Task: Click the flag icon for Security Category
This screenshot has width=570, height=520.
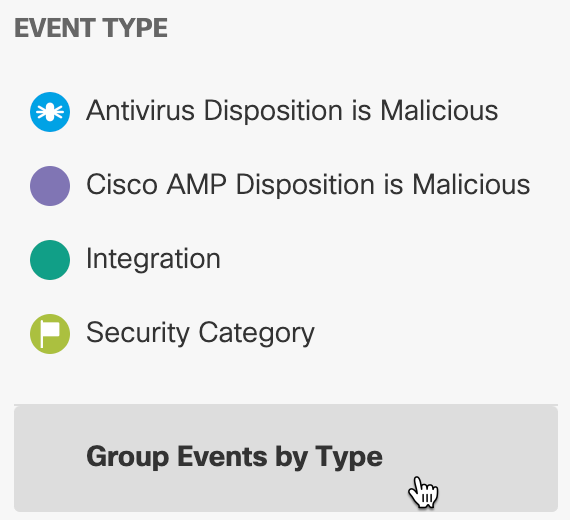Action: point(50,334)
